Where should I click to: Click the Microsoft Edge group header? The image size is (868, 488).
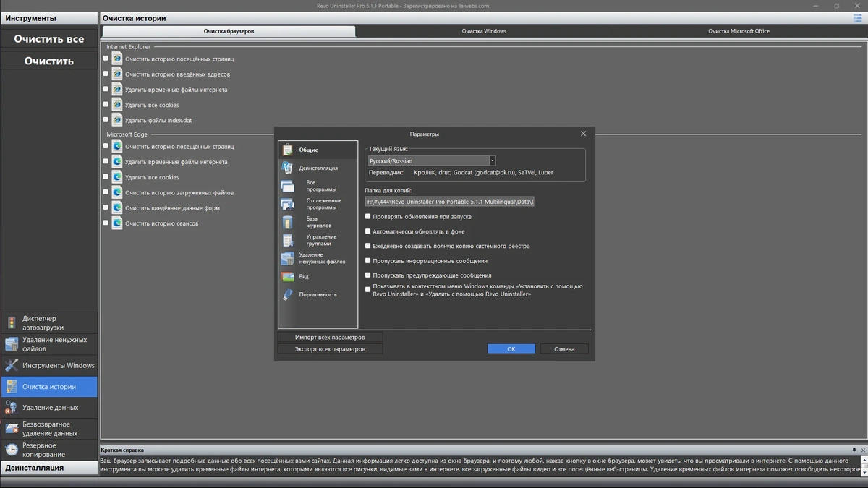point(127,134)
